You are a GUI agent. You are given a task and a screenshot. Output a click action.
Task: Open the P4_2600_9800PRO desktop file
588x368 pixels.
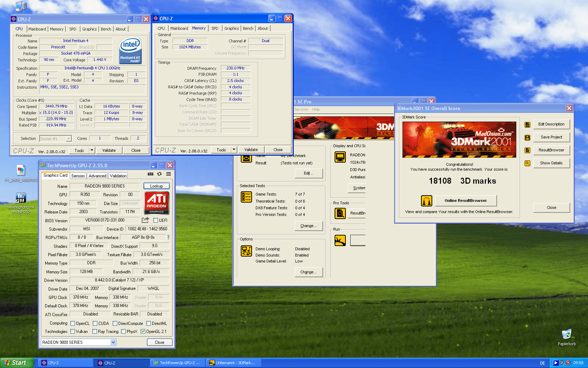tap(21, 173)
